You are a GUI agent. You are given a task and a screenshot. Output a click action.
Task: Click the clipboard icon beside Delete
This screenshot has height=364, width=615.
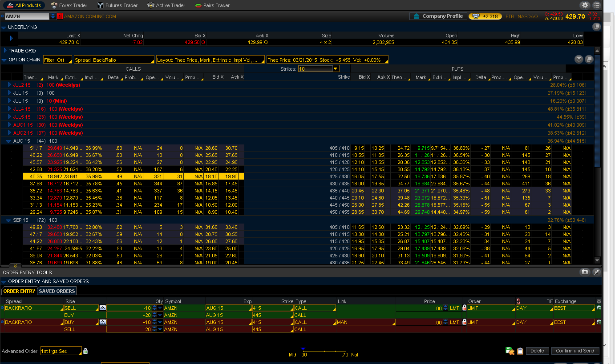point(520,351)
